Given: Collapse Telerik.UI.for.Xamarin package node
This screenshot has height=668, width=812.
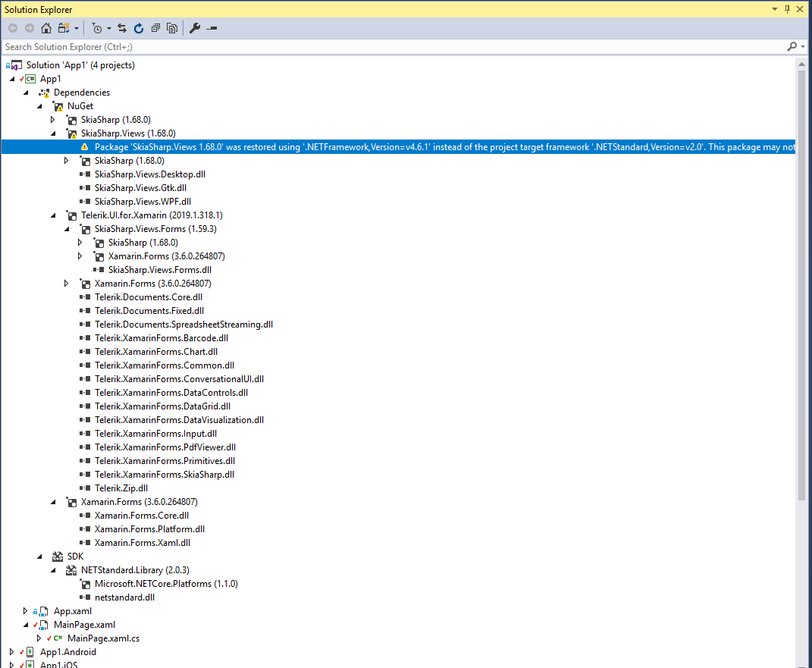Looking at the screenshot, I should tap(53, 215).
